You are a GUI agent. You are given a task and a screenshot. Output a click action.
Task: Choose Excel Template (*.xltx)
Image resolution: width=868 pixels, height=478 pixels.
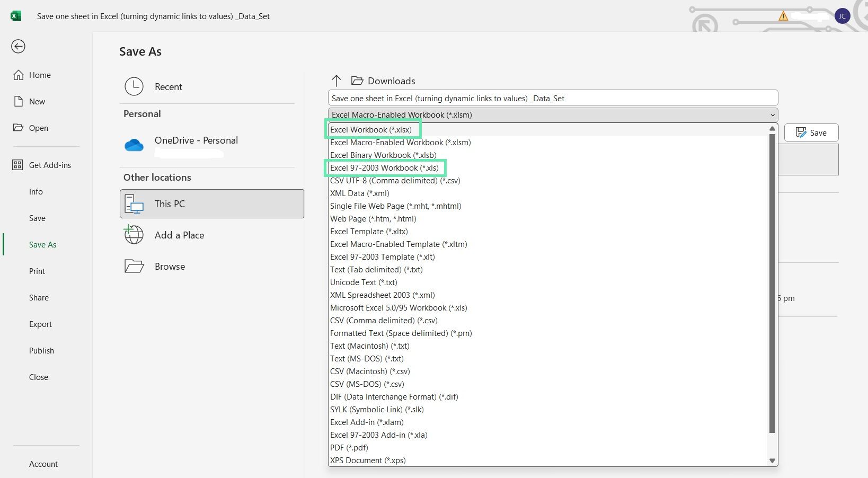coord(548,231)
